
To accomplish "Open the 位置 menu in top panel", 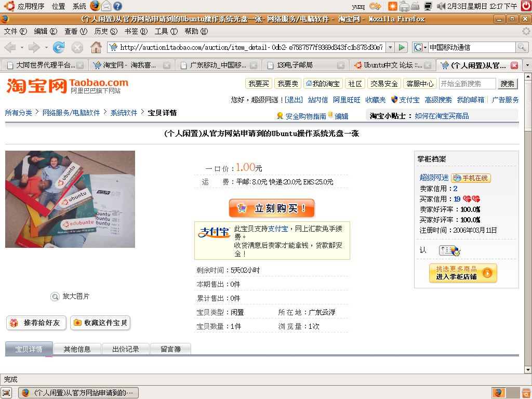I will 58,6.
